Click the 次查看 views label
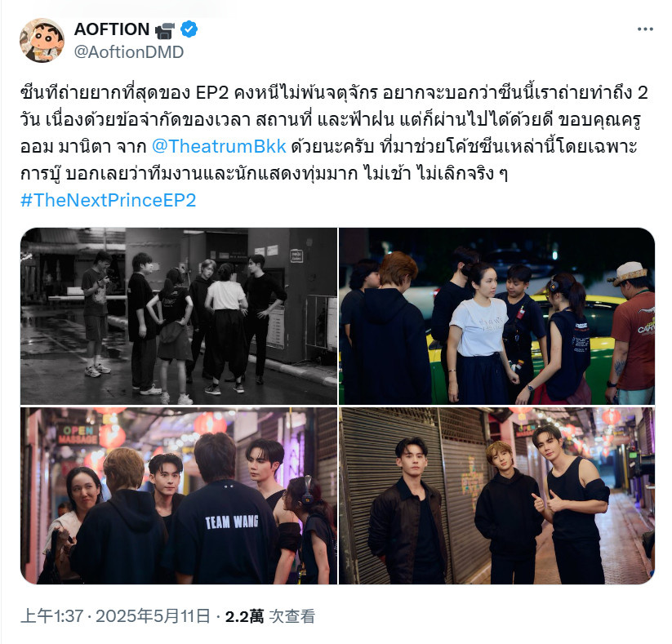This screenshot has width=672, height=644. pyautogui.click(x=291, y=616)
